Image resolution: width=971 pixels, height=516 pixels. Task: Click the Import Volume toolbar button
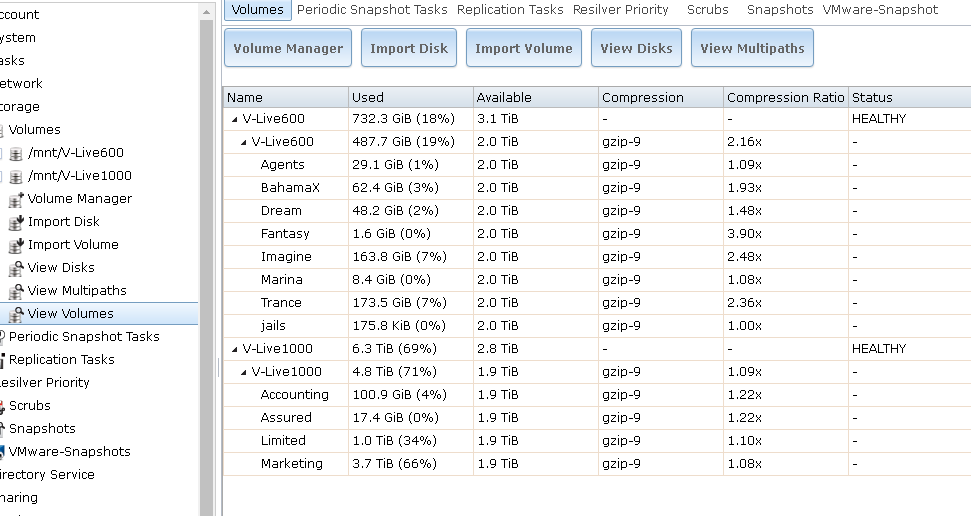pyautogui.click(x=523, y=48)
